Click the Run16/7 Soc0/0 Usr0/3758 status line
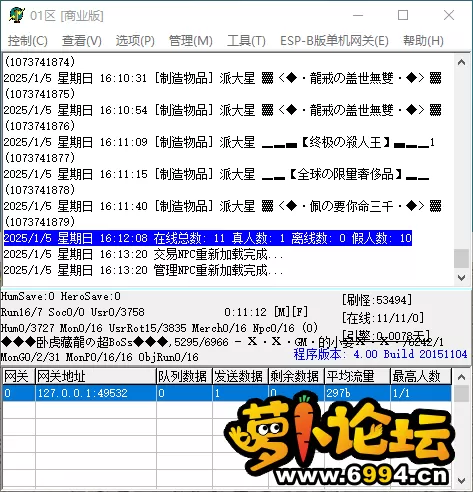Viewport: 473px width, 492px height. pos(73,312)
